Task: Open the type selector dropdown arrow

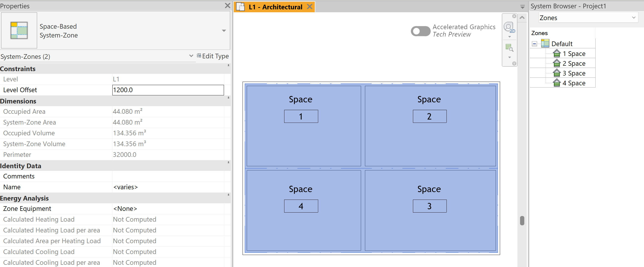Action: (x=224, y=31)
